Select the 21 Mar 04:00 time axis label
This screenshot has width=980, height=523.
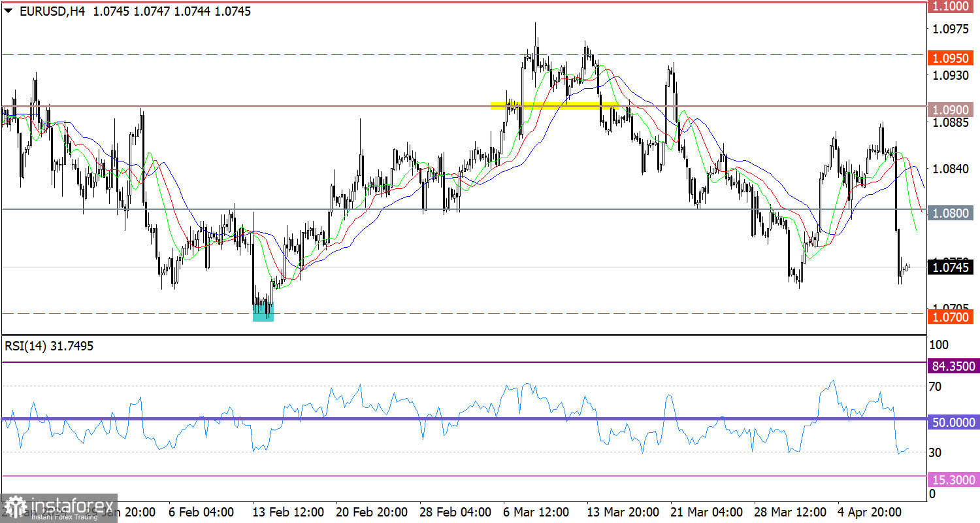[x=707, y=511]
